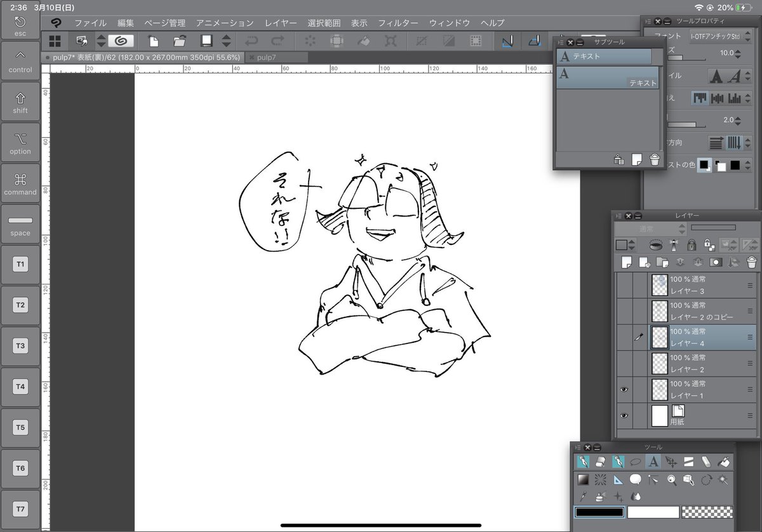Open the 編集 menu
Image resolution: width=762 pixels, height=532 pixels.
coord(126,23)
